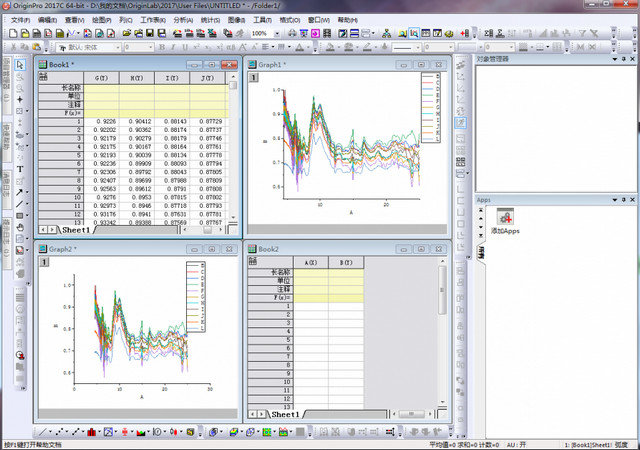Click the Add Apps icon
Image resolution: width=640 pixels, height=450 pixels.
point(505,217)
